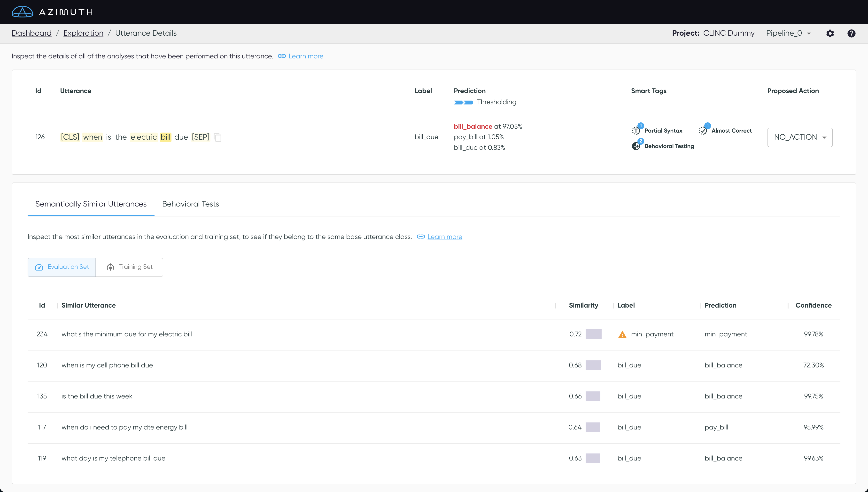Click the Behavioral Testing smart tag icon
The height and width of the screenshot is (492, 868).
(x=636, y=146)
